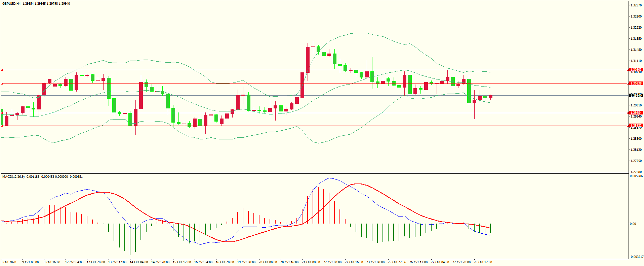
Task: Click the 1.31850 price axis value
Action: pyautogui.click(x=636, y=39)
